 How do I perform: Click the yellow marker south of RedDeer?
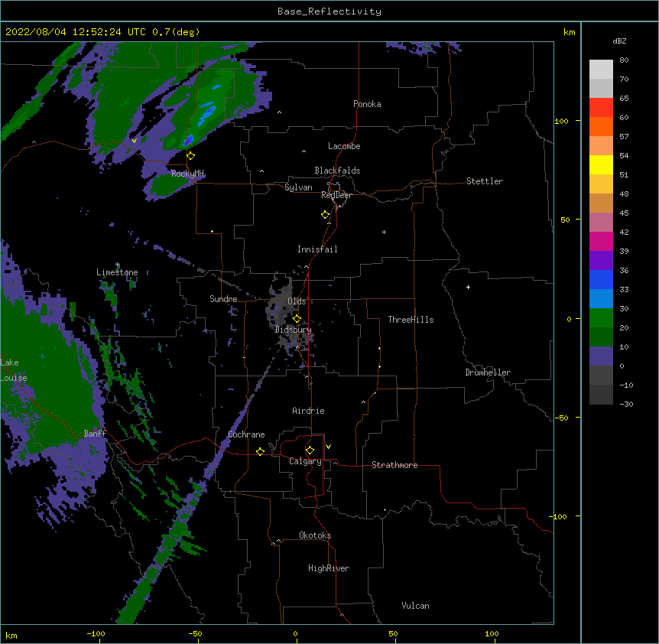tap(326, 215)
